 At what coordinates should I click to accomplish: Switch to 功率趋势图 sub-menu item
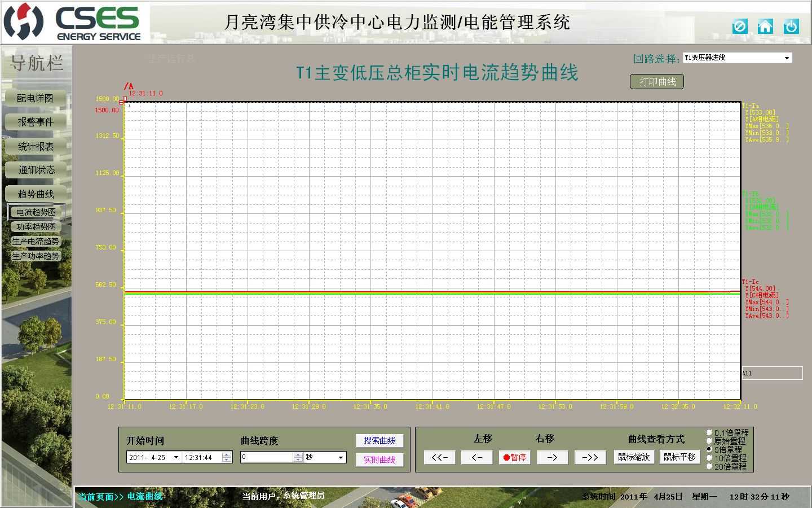36,227
